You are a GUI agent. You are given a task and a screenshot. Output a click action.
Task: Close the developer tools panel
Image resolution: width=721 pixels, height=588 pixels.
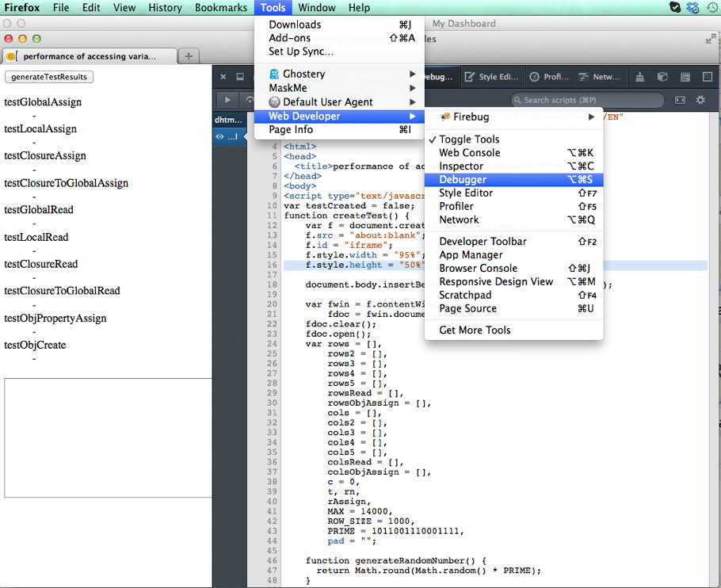point(223,77)
